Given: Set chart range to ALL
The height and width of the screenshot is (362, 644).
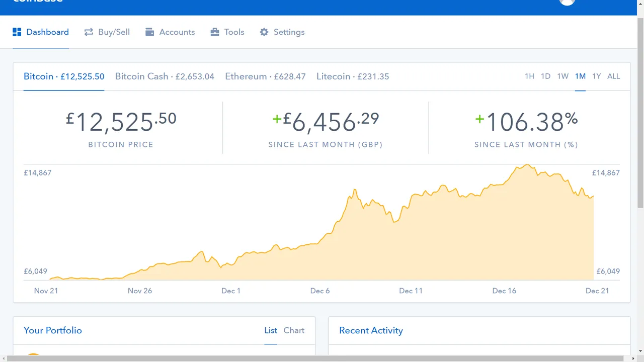Looking at the screenshot, I should [613, 76].
